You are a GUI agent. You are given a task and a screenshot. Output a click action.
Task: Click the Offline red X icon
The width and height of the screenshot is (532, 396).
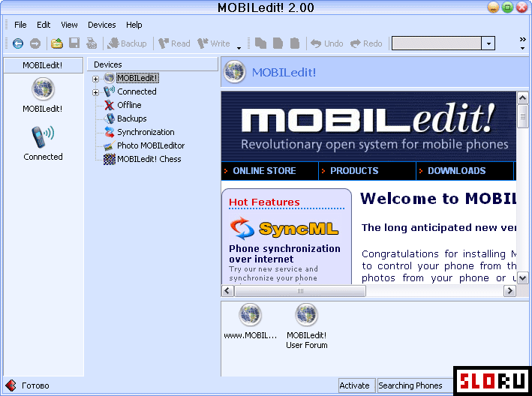click(x=110, y=105)
